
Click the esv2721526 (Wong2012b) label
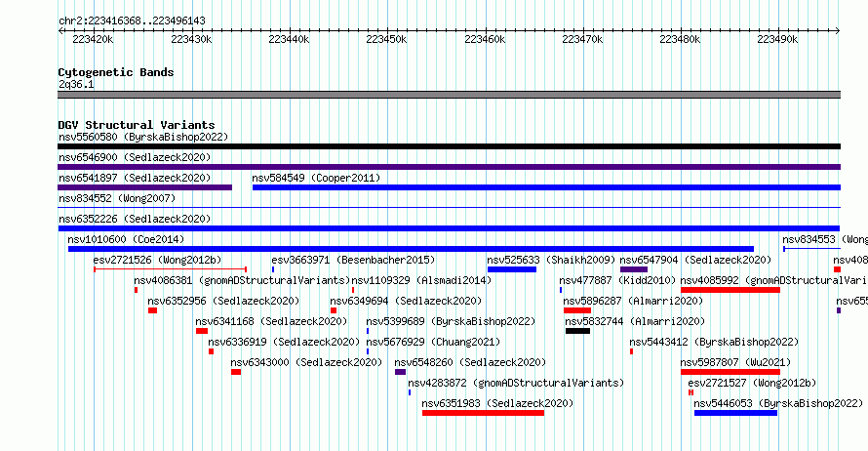[157, 260]
